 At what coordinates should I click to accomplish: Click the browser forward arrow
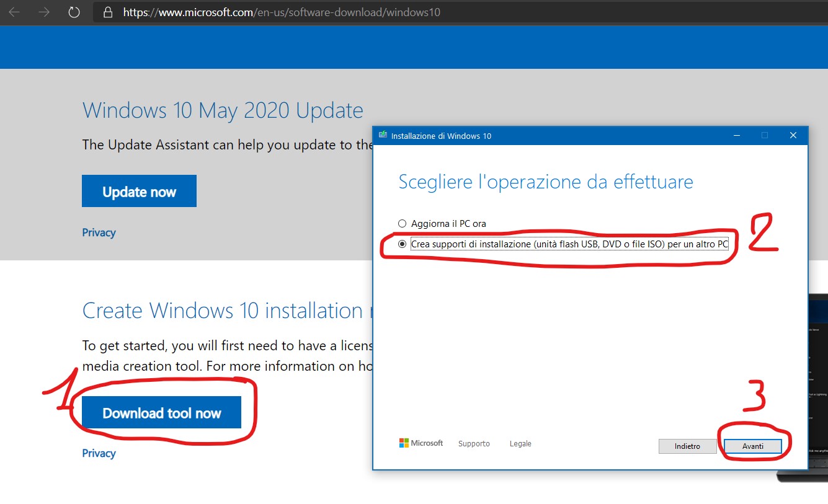(x=44, y=12)
